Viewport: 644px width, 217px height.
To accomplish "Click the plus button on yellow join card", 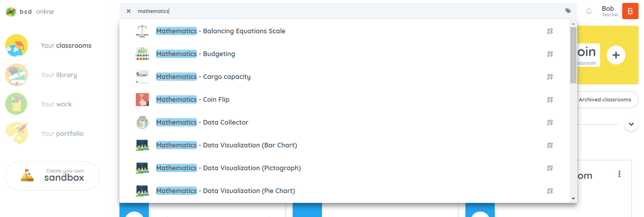I will click(x=616, y=55).
